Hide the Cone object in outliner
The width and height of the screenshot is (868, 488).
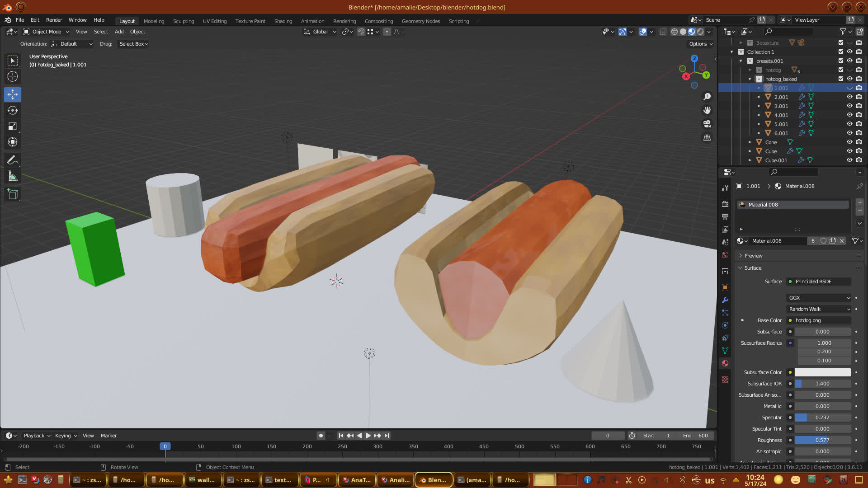tap(849, 142)
